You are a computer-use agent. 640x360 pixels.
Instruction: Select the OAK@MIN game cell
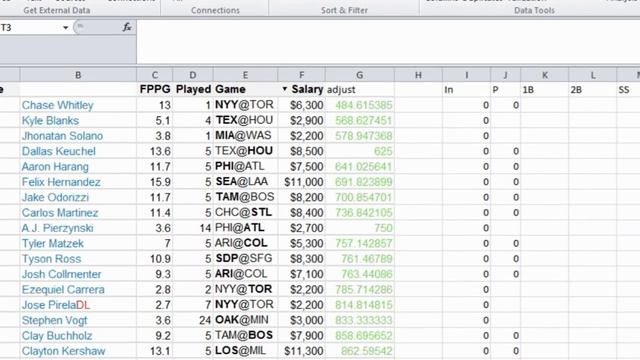tap(245, 320)
